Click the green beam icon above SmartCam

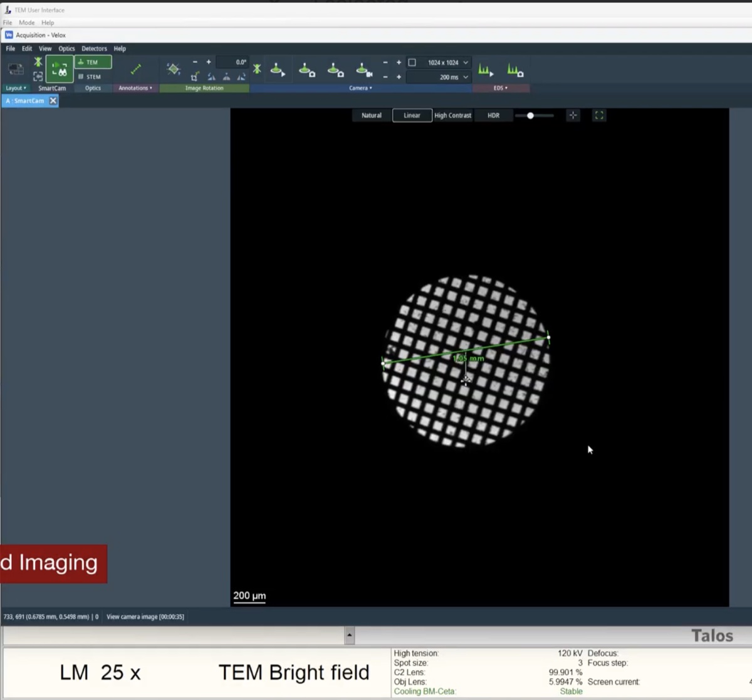pos(38,62)
